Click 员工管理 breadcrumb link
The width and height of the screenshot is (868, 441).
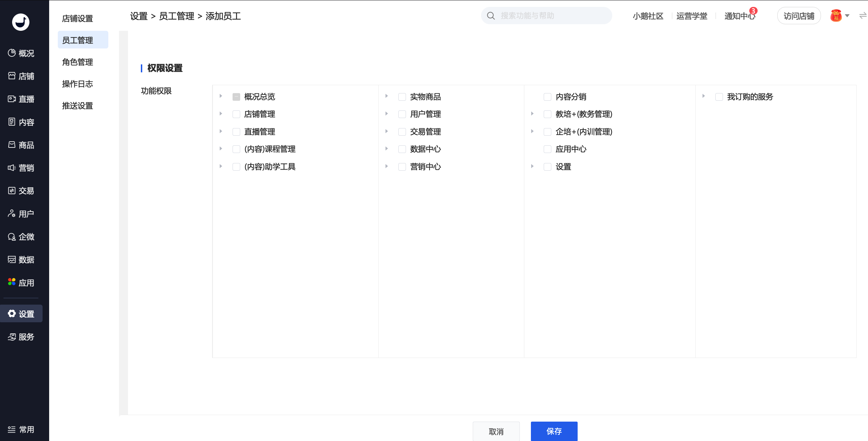177,16
